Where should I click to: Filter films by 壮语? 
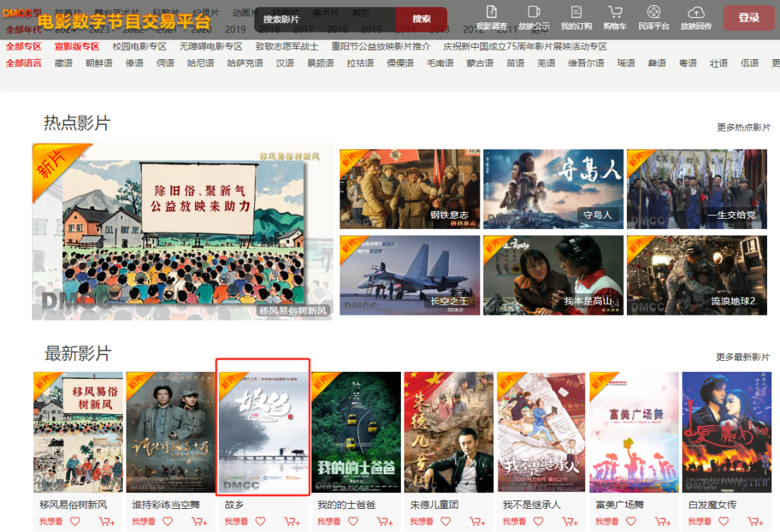click(719, 63)
